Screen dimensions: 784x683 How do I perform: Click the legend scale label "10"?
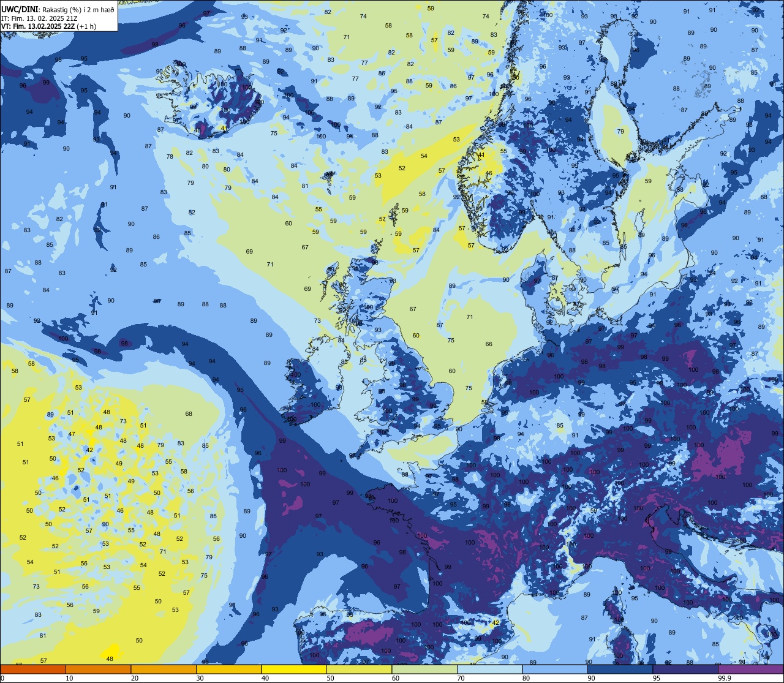tap(69, 678)
